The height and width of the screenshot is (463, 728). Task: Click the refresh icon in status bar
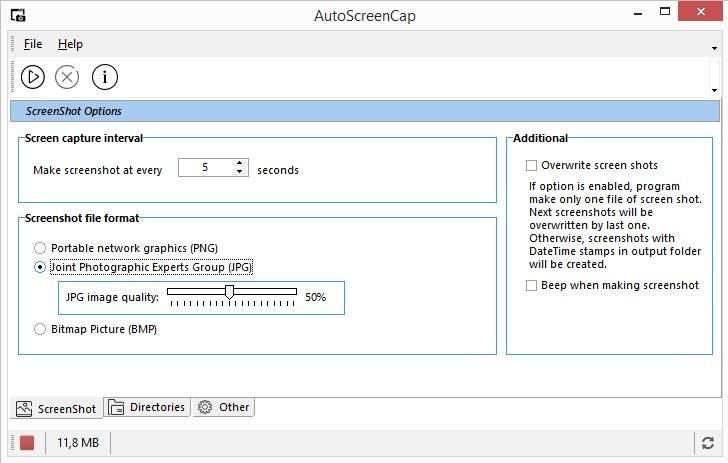[708, 442]
